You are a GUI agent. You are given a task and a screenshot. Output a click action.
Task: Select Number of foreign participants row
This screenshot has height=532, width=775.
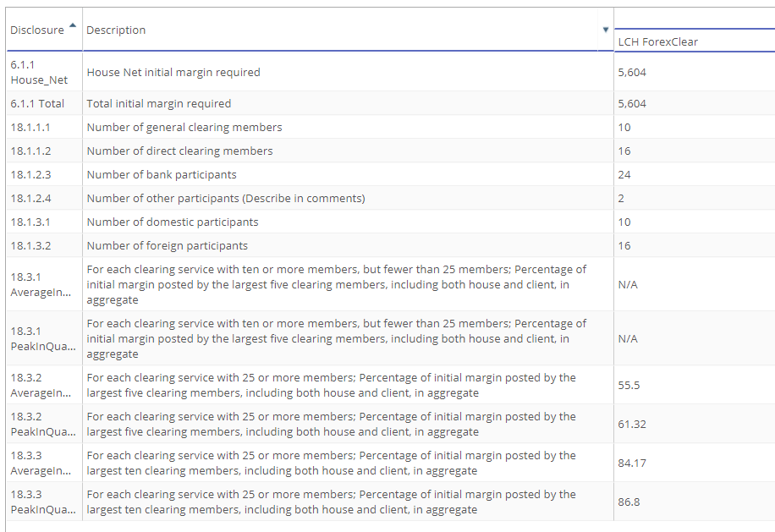[x=391, y=245]
